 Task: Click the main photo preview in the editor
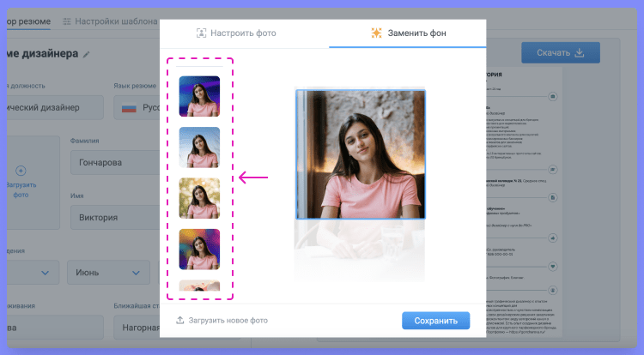(x=360, y=154)
